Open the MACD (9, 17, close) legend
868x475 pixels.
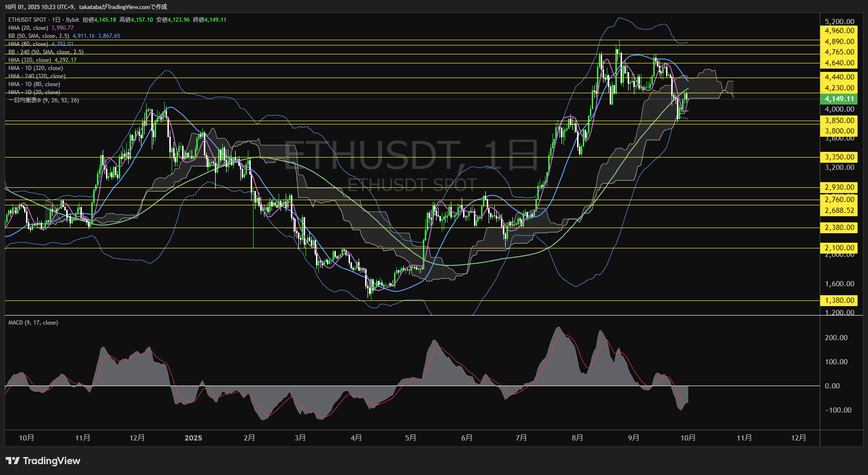click(33, 323)
